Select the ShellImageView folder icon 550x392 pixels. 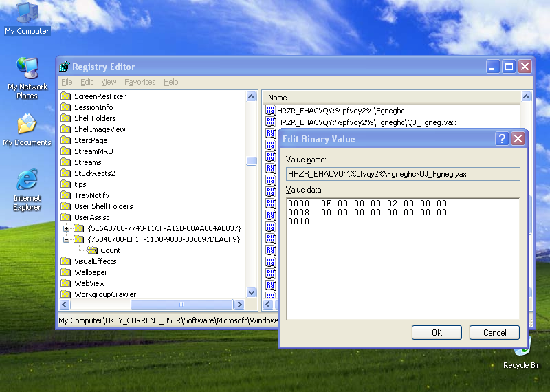pyautogui.click(x=65, y=129)
